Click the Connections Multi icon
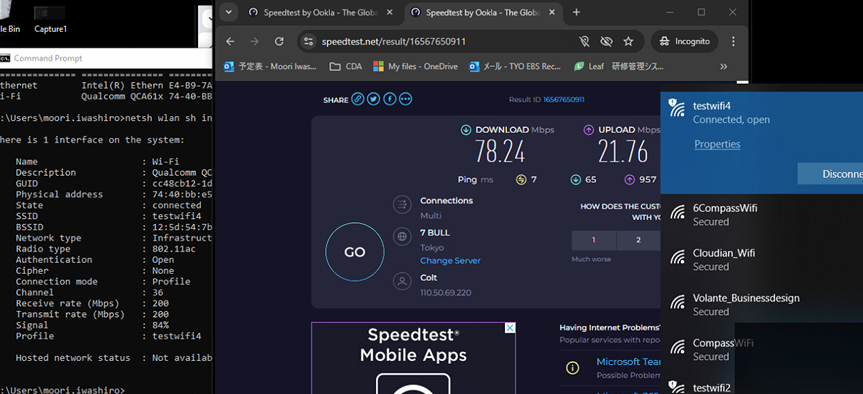This screenshot has width=863, height=394. pyautogui.click(x=402, y=205)
